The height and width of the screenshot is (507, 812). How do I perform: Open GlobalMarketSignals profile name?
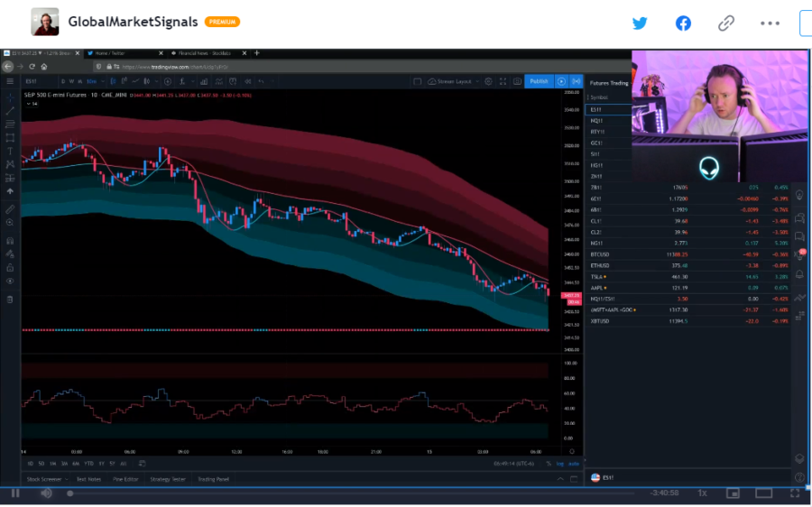pos(134,22)
